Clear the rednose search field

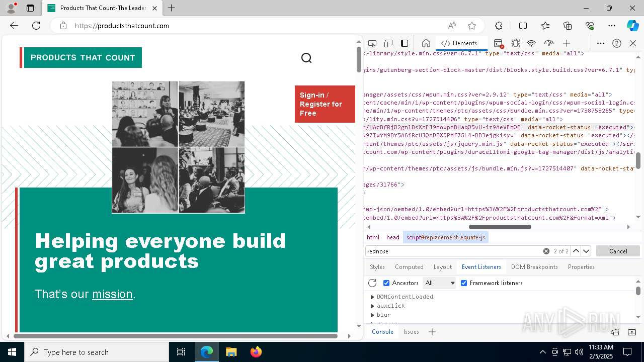click(x=546, y=251)
